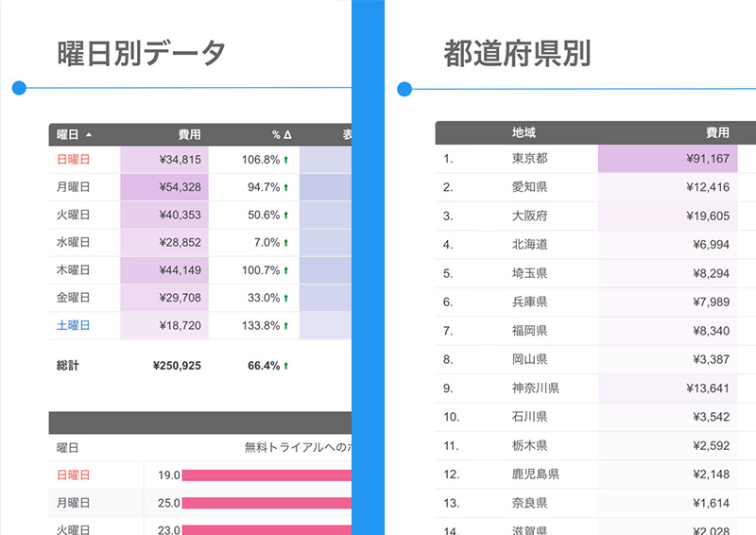The image size is (756, 535).
Task: Sort prefecture table by 地域 header
Action: click(x=524, y=133)
